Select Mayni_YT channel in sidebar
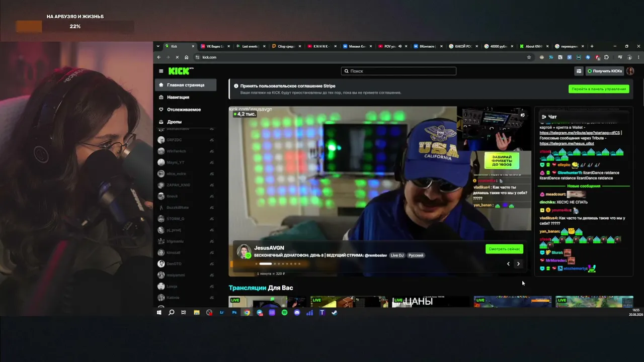This screenshot has width=644, height=362. 186,162
